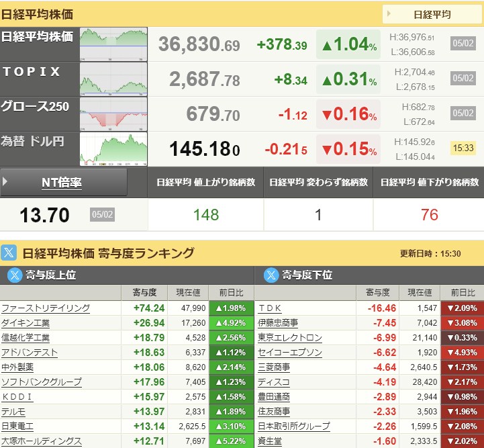484x448 pixels.
Task: Click the ▲5.22% change for 大塚ホールディングス
Action: tap(231, 441)
